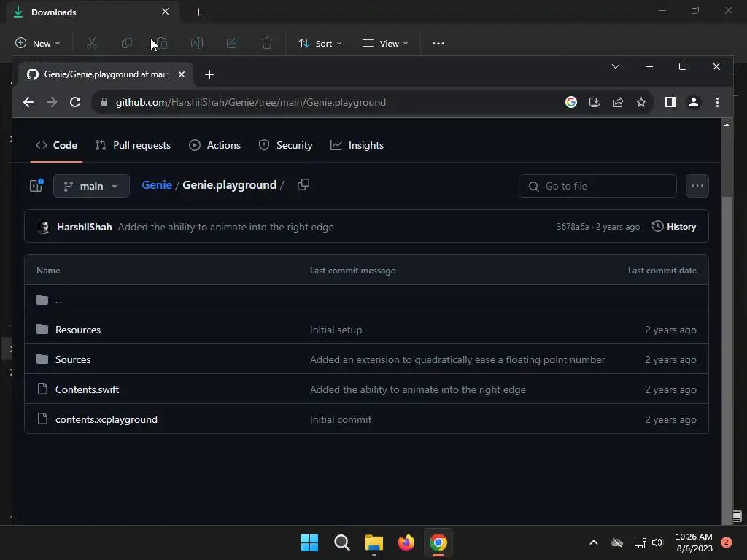Open a new Chrome tab
The image size is (747, 560).
[209, 74]
